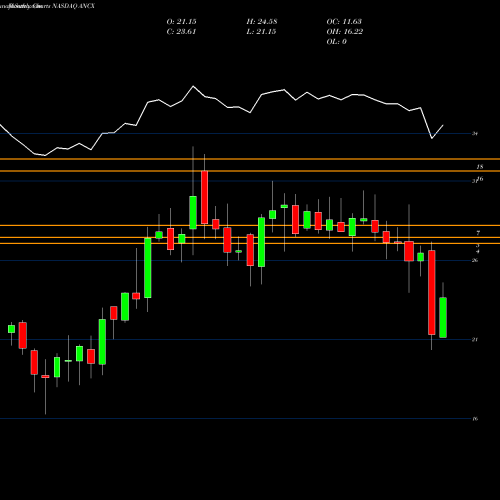The image size is (500, 500).
Task: Click the OL: 0 reading
Action: point(336,42)
